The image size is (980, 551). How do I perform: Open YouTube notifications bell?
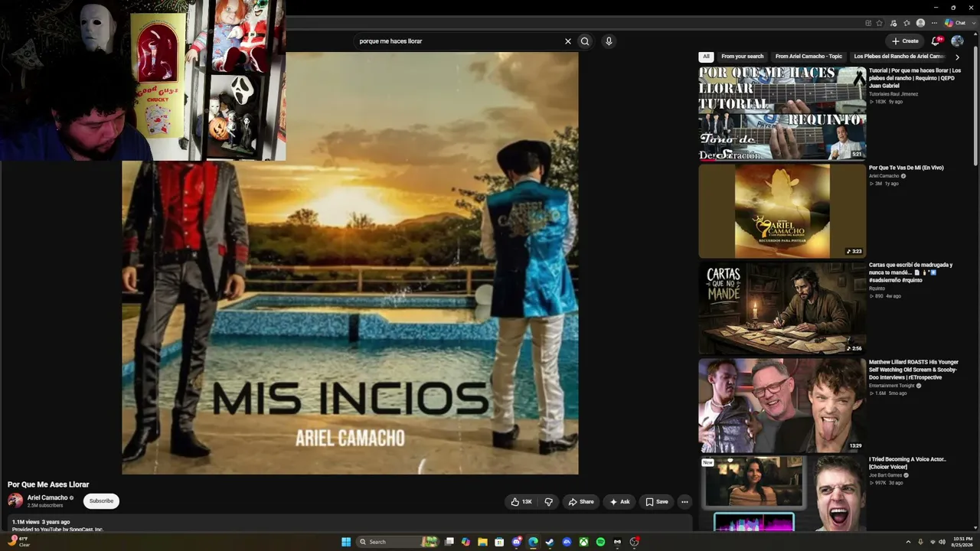coord(936,41)
